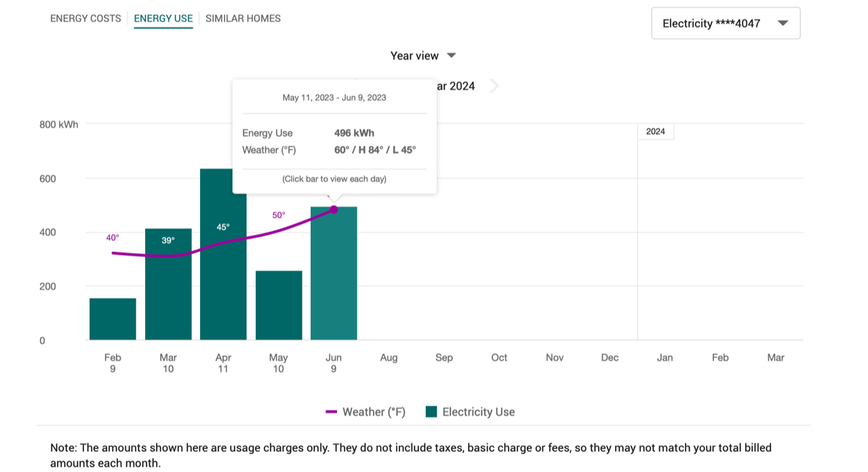Screen dimensions: 868x472
Task: Open the SIMILAR HOMES tab
Action: pyautogui.click(x=243, y=18)
